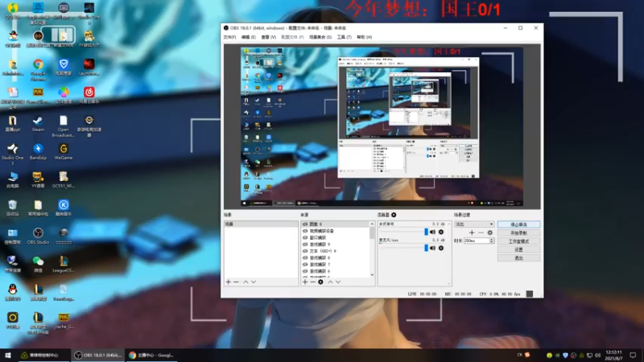This screenshot has width=644, height=362.
Task: Mute the desktop audio speaker icon
Action: pyautogui.click(x=432, y=232)
